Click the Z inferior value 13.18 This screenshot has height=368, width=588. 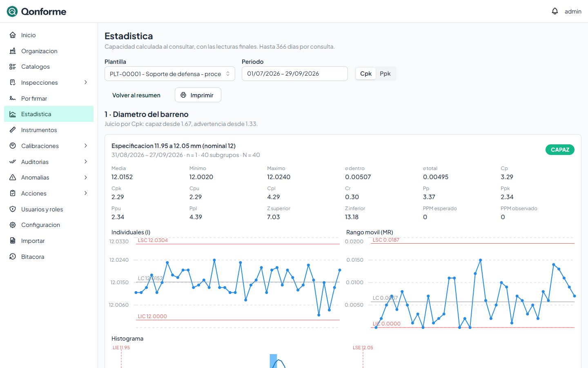pyautogui.click(x=352, y=217)
